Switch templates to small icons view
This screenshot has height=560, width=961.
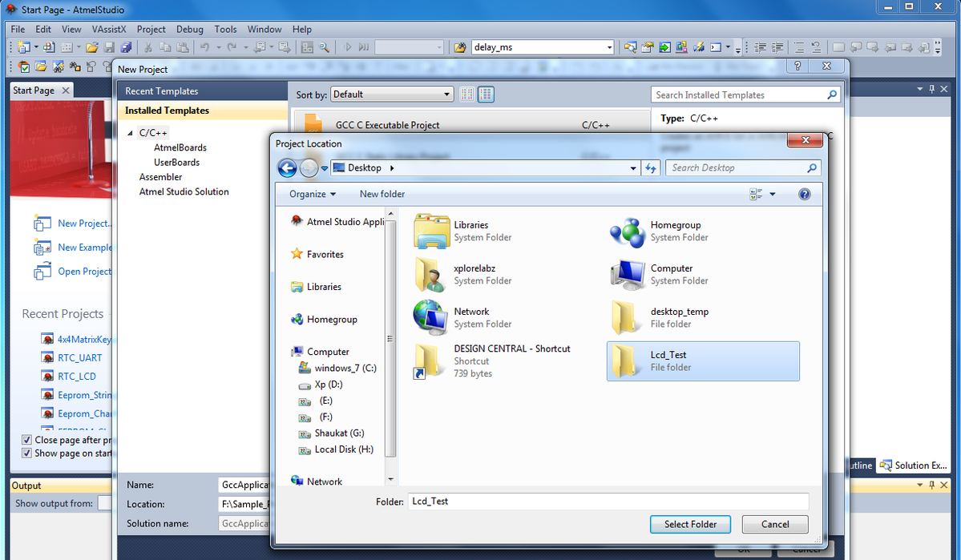point(467,95)
